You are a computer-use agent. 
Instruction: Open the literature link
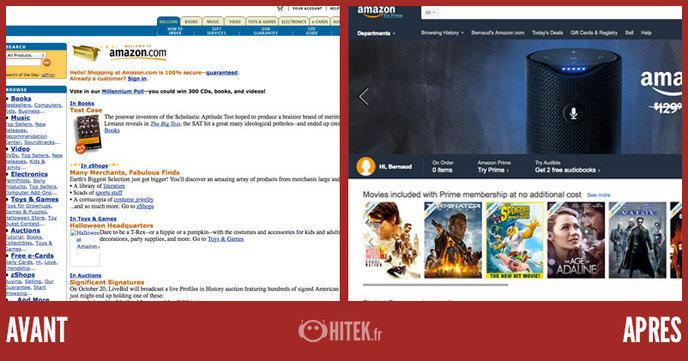point(114,186)
